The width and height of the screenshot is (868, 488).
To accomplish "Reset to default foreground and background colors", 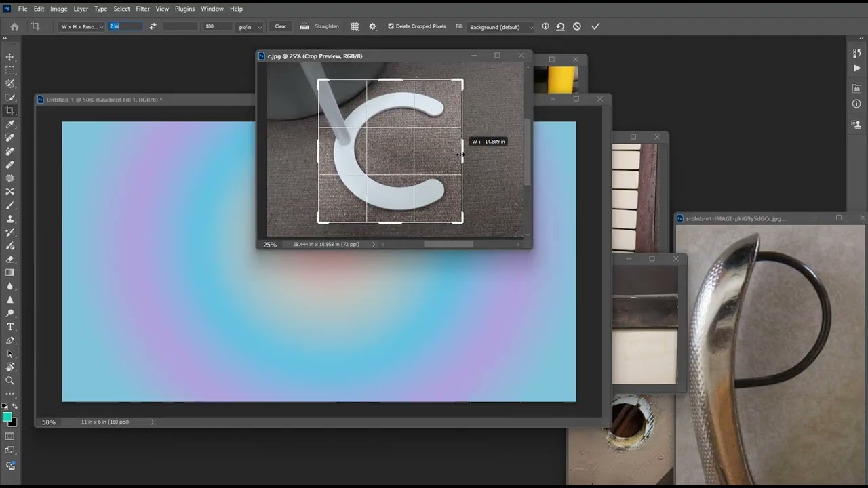I will tap(5, 406).
